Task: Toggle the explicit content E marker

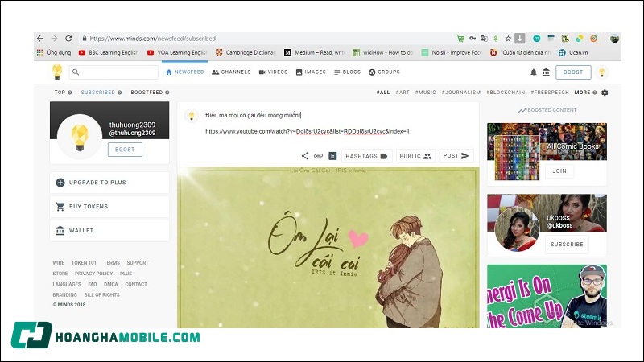Action: 332,156
